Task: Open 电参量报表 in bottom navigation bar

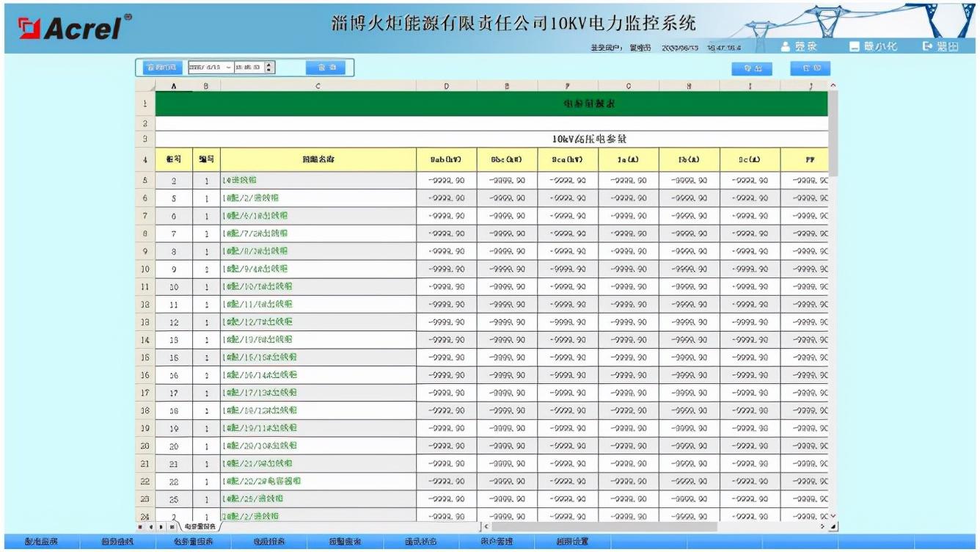Action: point(194,542)
